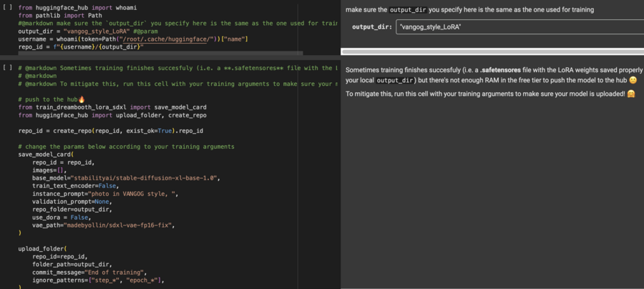This screenshot has width=644, height=289.
Task: Click the hugging emoji after 'model is uploaded!'
Action: 630,94
